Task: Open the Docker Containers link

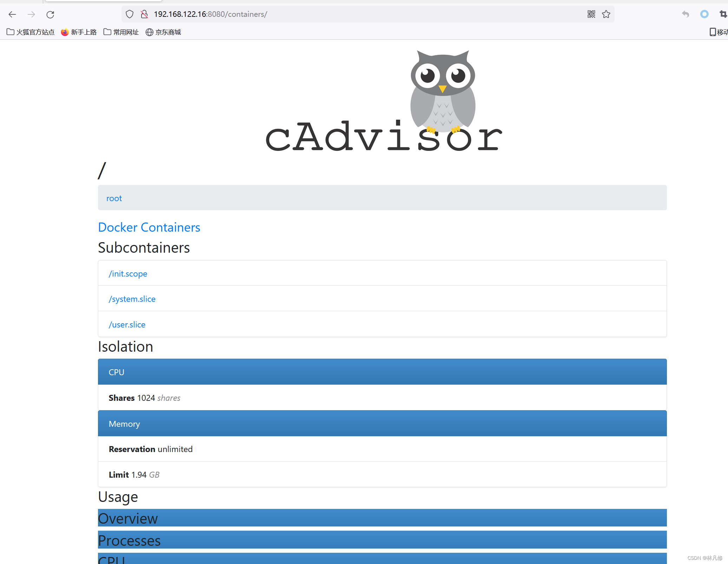Action: click(x=149, y=227)
